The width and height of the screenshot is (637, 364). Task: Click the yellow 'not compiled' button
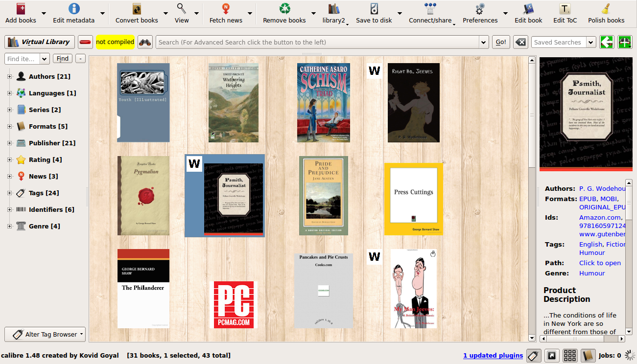point(115,42)
